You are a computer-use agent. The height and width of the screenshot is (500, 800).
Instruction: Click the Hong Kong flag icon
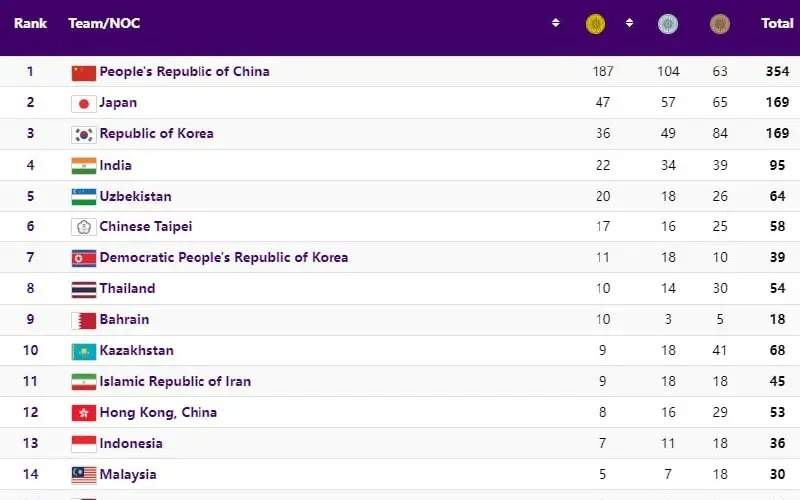pyautogui.click(x=84, y=413)
